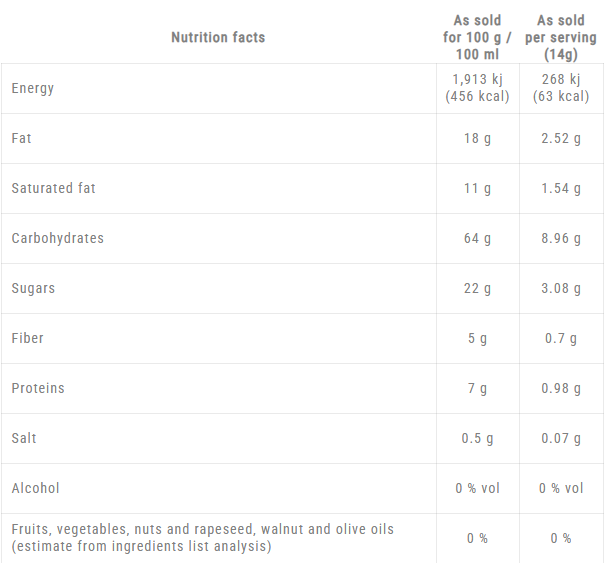Select the 3.08 g sugars per serving value
The height and width of the screenshot is (563, 607).
(560, 288)
